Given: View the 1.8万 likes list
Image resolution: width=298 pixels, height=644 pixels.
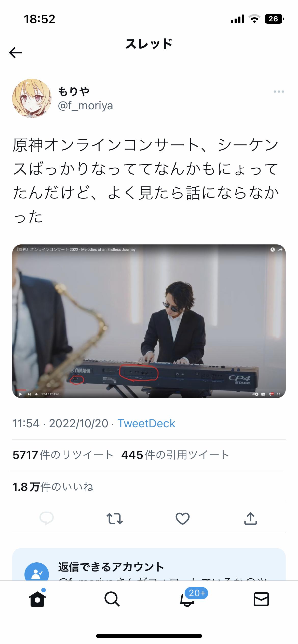Looking at the screenshot, I should pyautogui.click(x=53, y=487).
